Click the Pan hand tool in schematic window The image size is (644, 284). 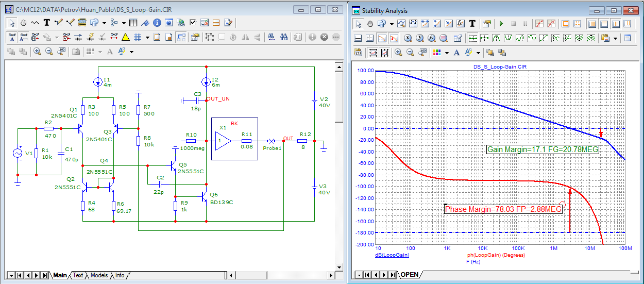tap(24, 23)
